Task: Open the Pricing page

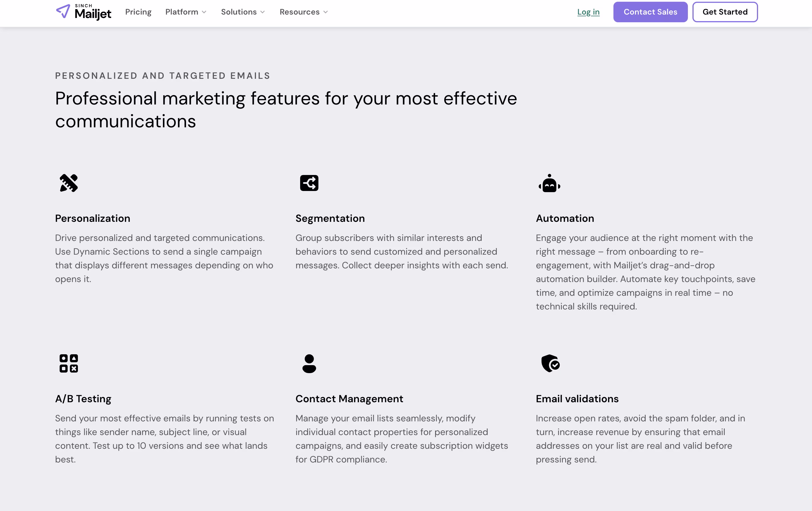Action: (x=138, y=12)
